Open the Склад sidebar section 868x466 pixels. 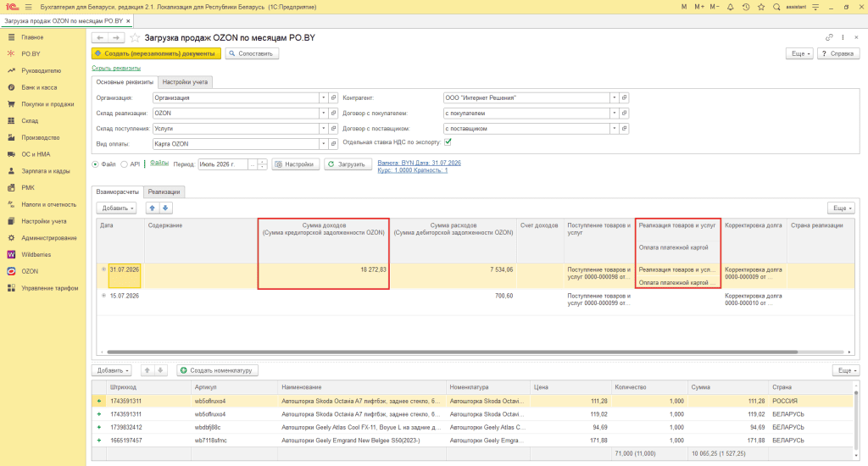pyautogui.click(x=30, y=120)
